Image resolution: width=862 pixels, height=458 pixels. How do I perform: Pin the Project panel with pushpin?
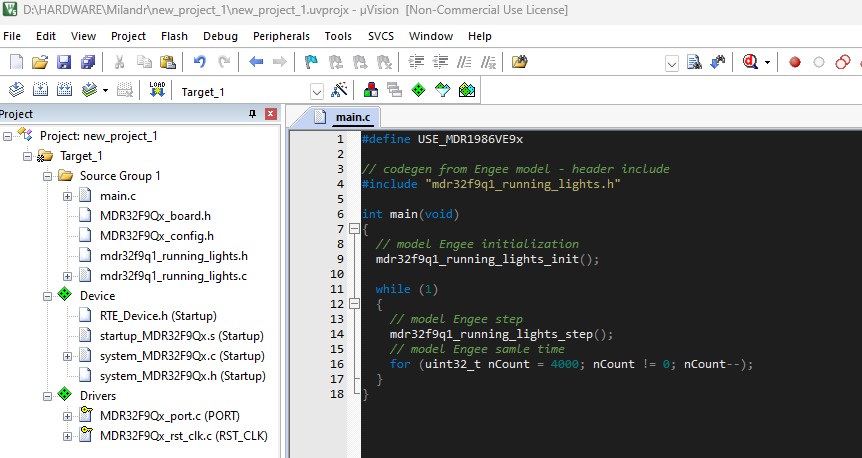tap(252, 114)
